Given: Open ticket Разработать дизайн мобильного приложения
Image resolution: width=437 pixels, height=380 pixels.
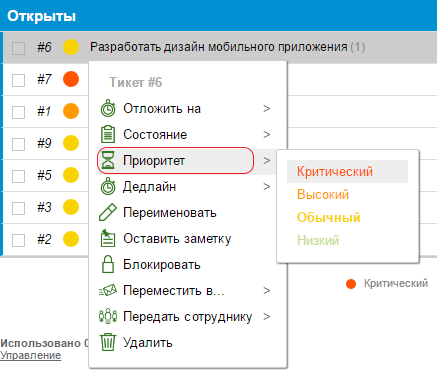Looking at the screenshot, I should [x=219, y=47].
